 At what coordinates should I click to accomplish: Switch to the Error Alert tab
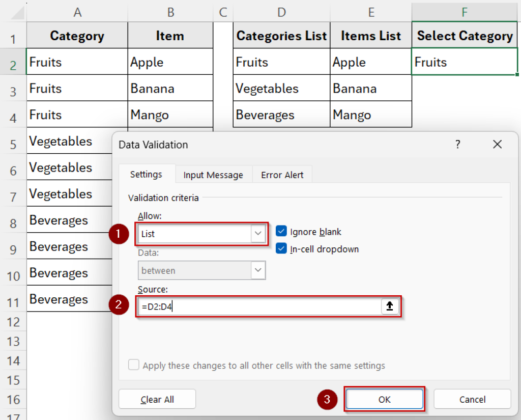click(x=282, y=175)
